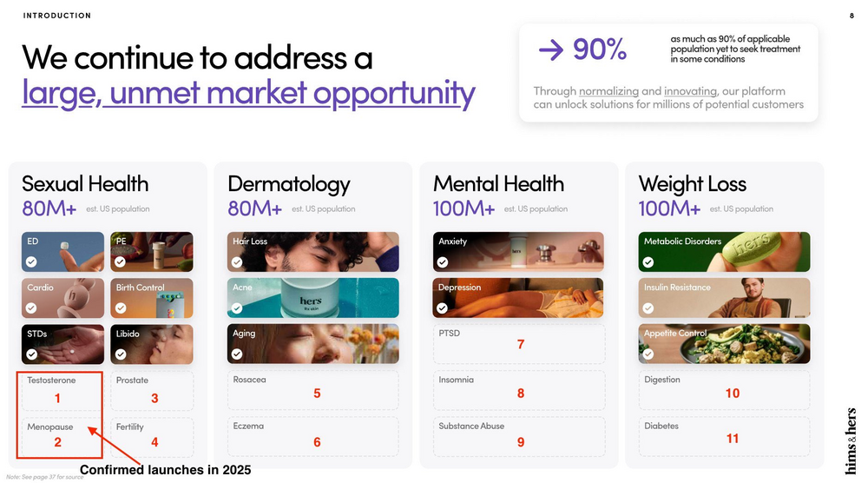This screenshot has height=483, width=868.
Task: Click the checkmark on the Cardio tile
Action: pyautogui.click(x=31, y=308)
